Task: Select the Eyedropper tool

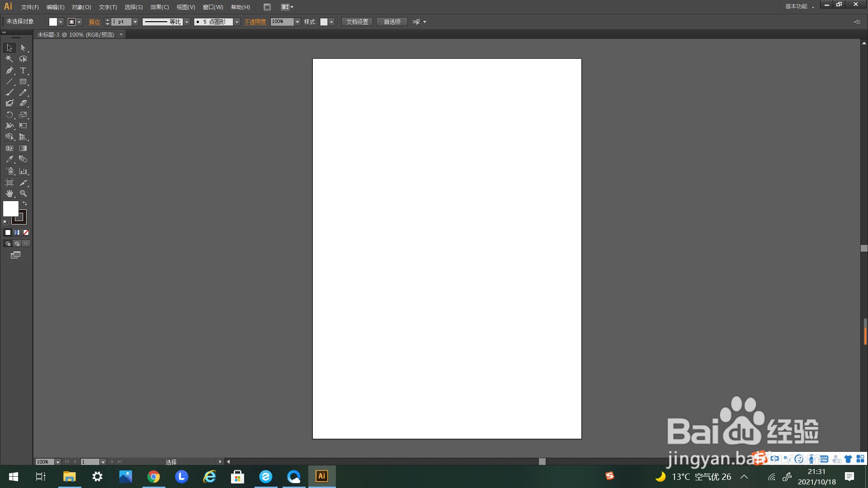Action: click(9, 160)
